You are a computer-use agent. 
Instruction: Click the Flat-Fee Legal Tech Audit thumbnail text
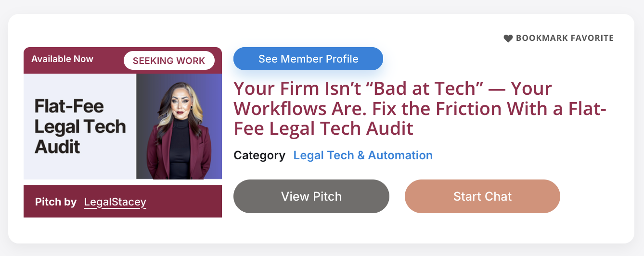(80, 126)
